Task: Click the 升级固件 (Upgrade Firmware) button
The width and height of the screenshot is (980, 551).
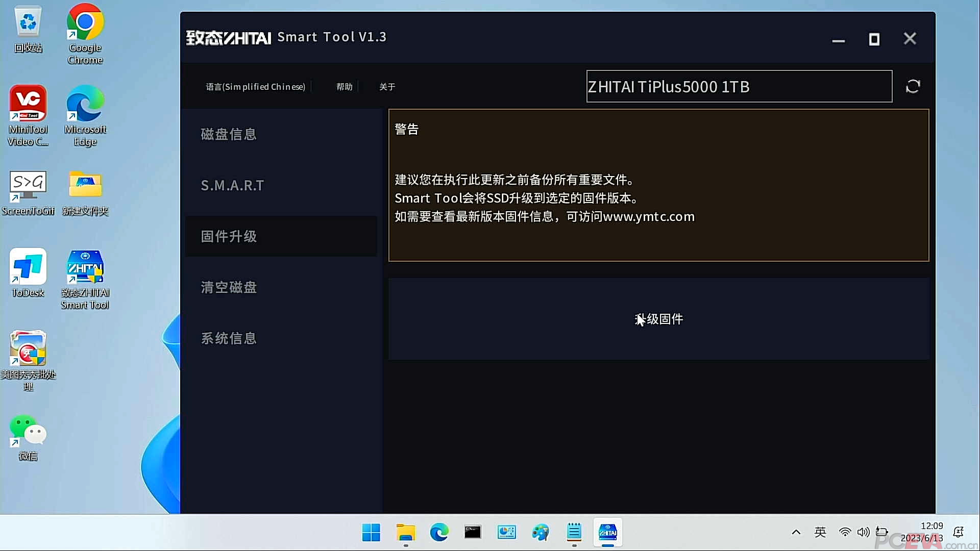Action: click(x=658, y=319)
